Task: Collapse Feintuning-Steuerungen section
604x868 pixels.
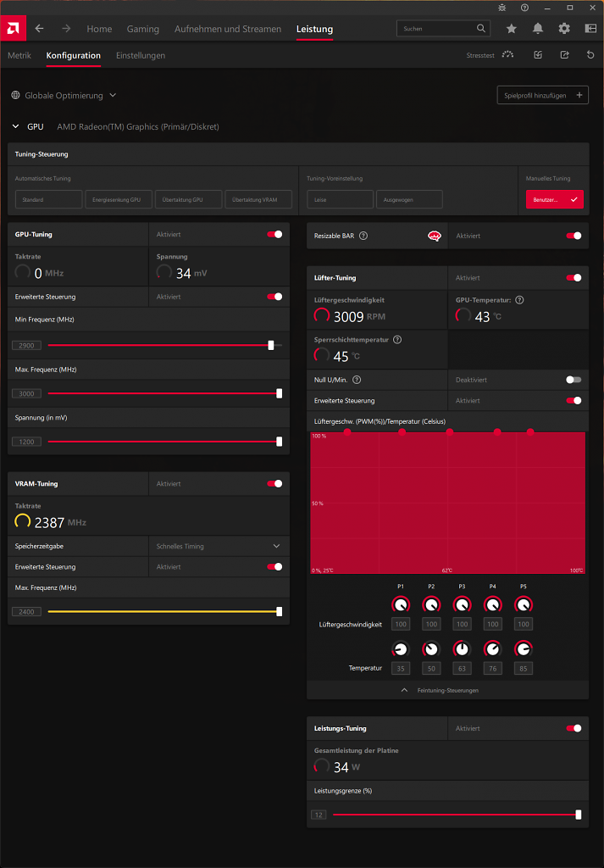Action: click(x=447, y=690)
